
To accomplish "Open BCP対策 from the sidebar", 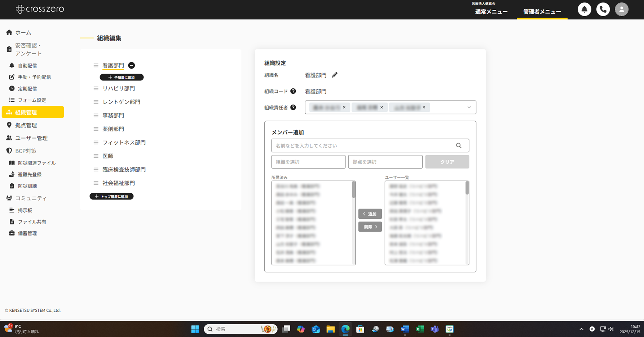I will [25, 150].
